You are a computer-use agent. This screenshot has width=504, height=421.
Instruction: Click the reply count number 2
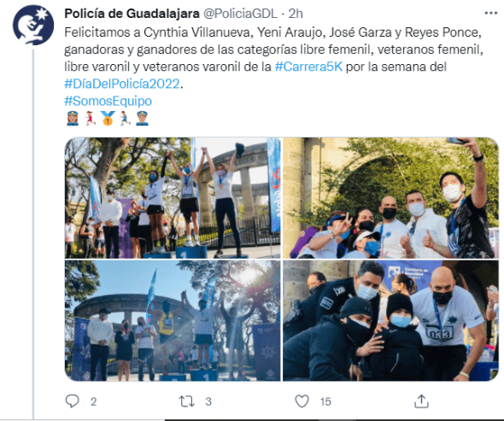(x=93, y=401)
